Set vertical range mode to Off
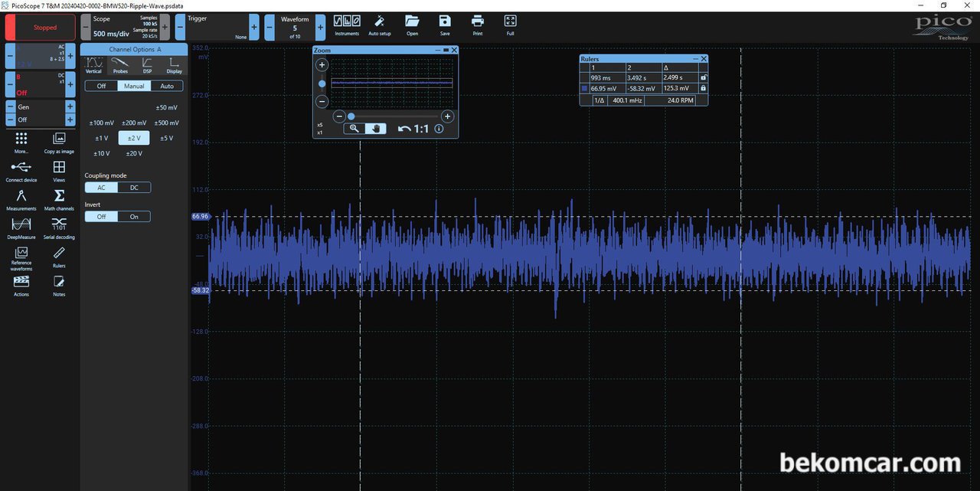 (101, 86)
